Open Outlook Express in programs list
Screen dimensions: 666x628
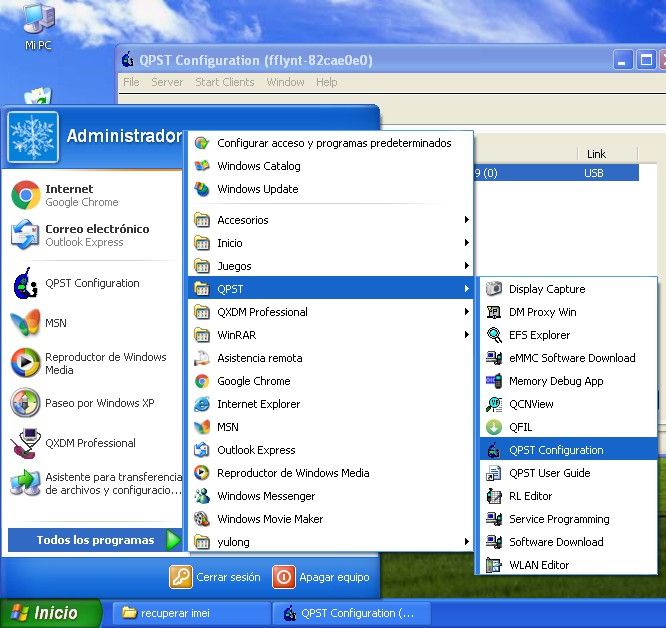point(330,450)
